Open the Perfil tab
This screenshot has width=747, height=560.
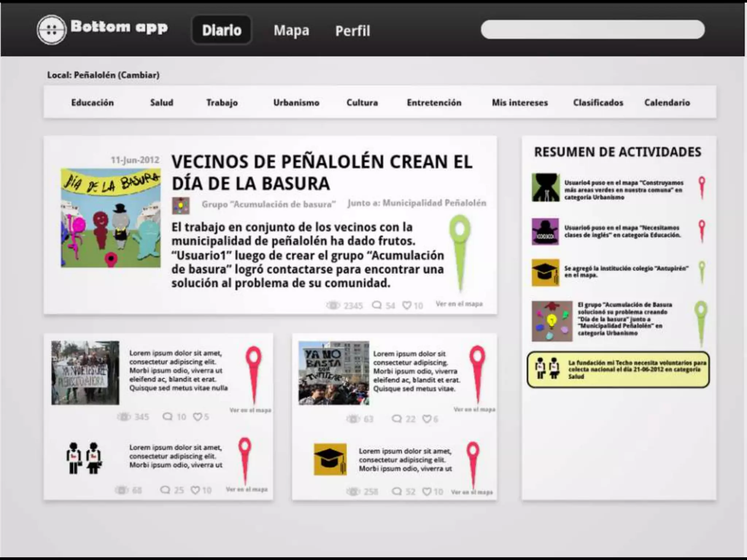[x=352, y=31]
